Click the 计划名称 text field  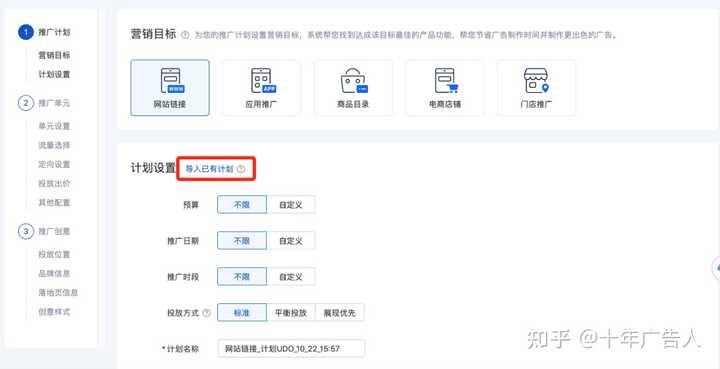(292, 349)
